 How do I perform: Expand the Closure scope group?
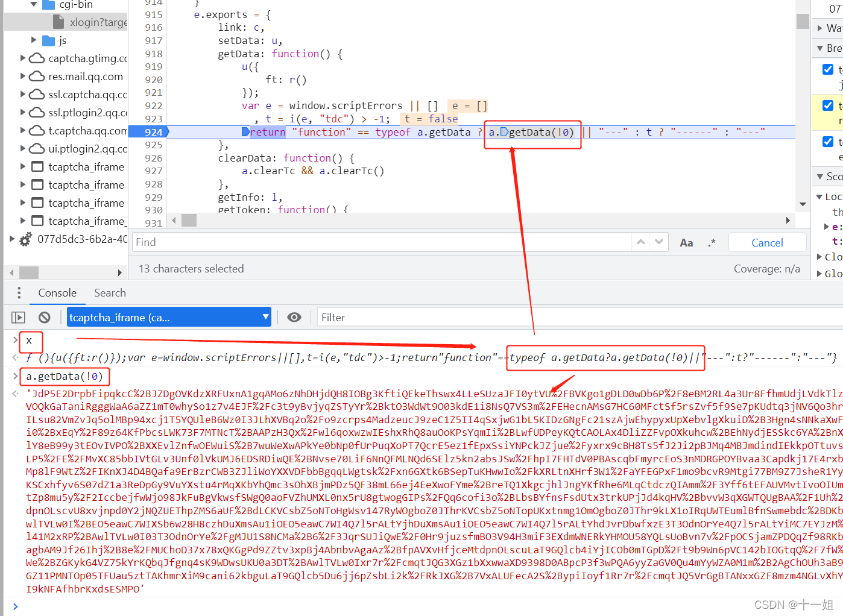(x=819, y=257)
